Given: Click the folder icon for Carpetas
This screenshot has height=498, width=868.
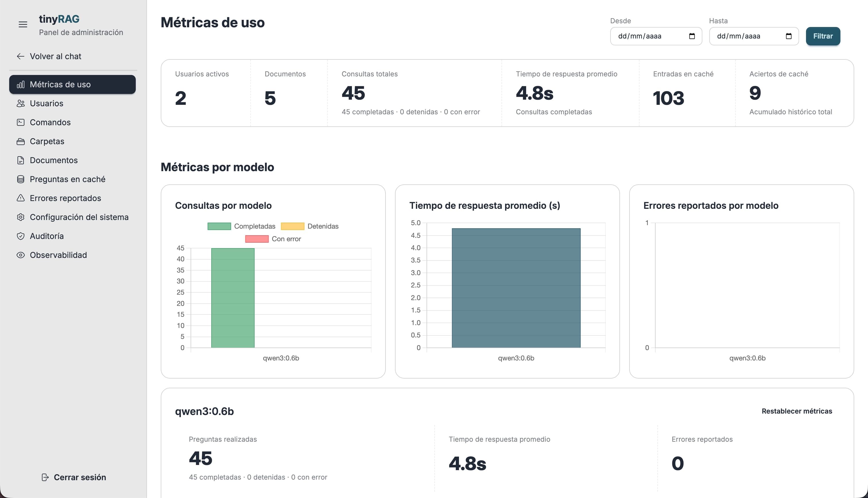Looking at the screenshot, I should pos(20,141).
